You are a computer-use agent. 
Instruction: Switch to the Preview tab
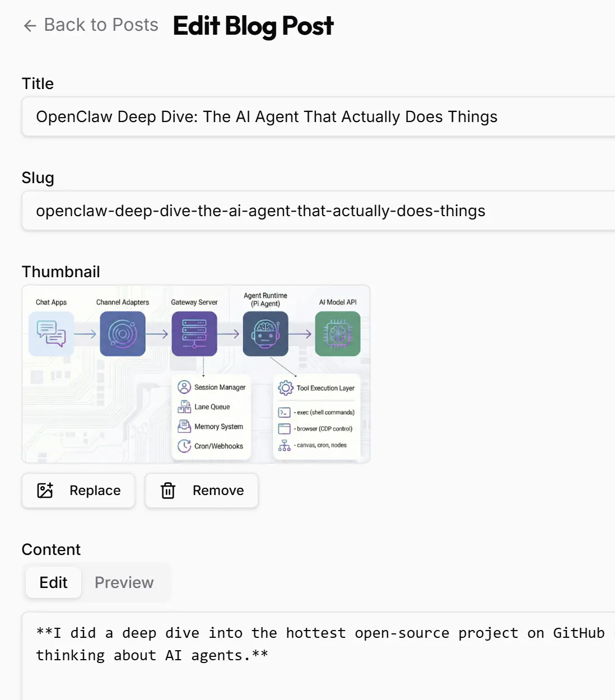[x=124, y=582]
